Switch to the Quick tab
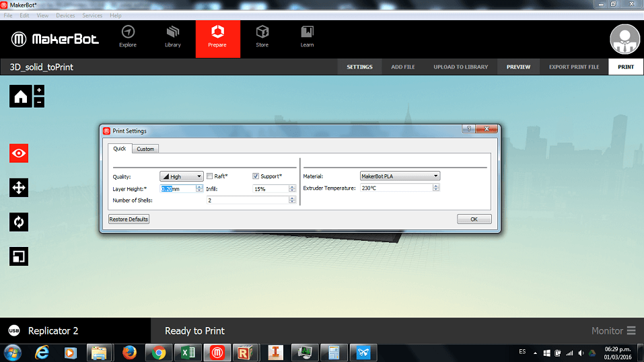Screen dimensions: 644x362 coord(120,148)
